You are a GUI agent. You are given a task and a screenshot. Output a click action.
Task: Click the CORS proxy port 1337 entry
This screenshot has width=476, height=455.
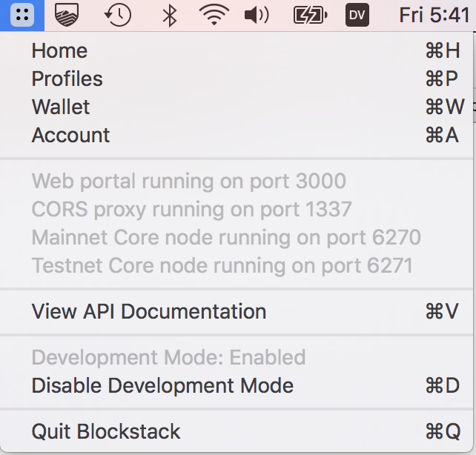pos(191,209)
